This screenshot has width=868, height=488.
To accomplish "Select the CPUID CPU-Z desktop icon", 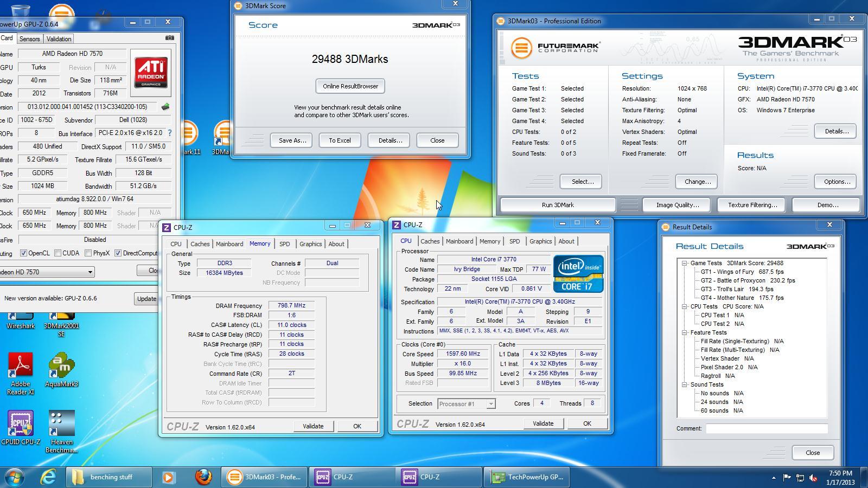I will pos(21,427).
